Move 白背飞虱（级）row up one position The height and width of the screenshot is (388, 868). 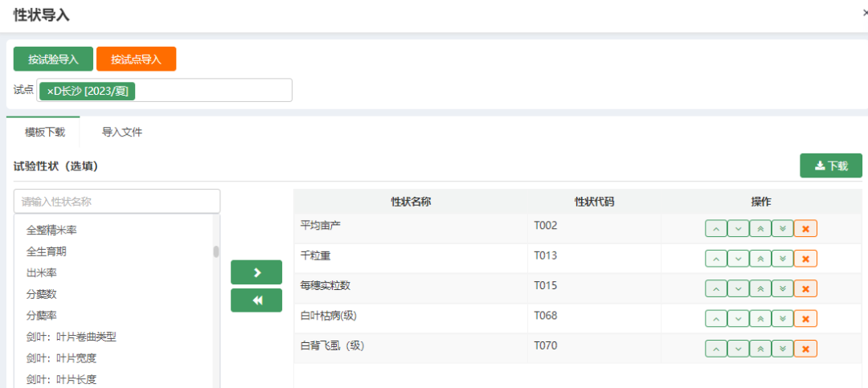[x=716, y=349]
